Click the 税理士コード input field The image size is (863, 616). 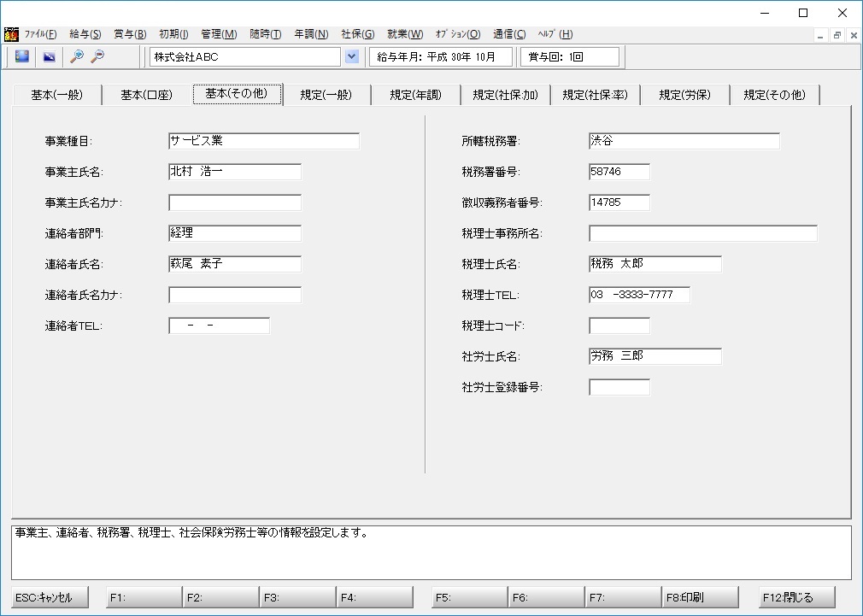619,326
